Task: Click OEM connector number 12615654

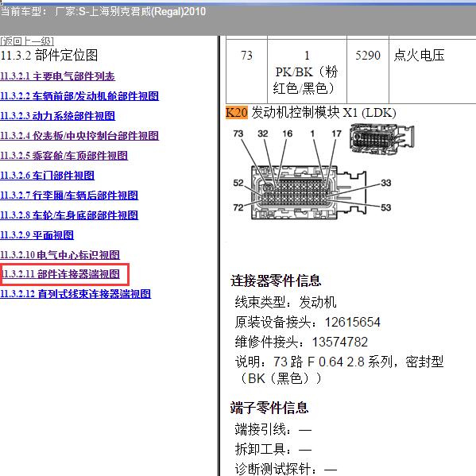Action: coord(353,322)
